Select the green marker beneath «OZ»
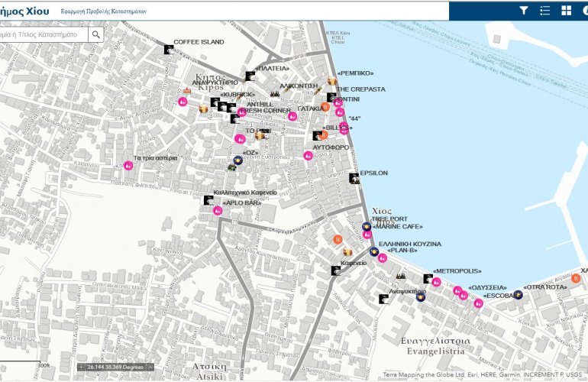The height and width of the screenshot is (382, 588). [x=231, y=168]
